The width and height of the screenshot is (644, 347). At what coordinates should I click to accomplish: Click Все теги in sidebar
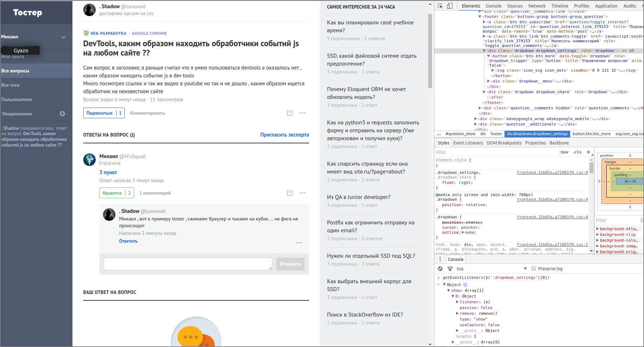(10, 85)
